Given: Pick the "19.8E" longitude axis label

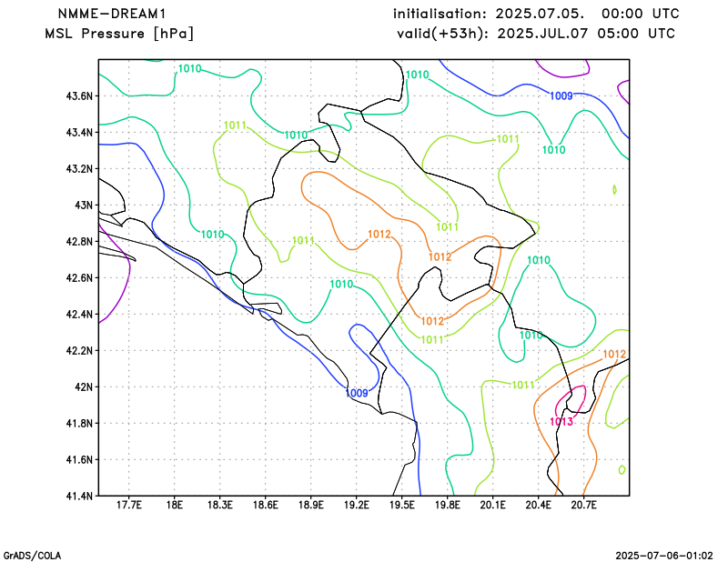Looking at the screenshot, I should coord(447,505).
